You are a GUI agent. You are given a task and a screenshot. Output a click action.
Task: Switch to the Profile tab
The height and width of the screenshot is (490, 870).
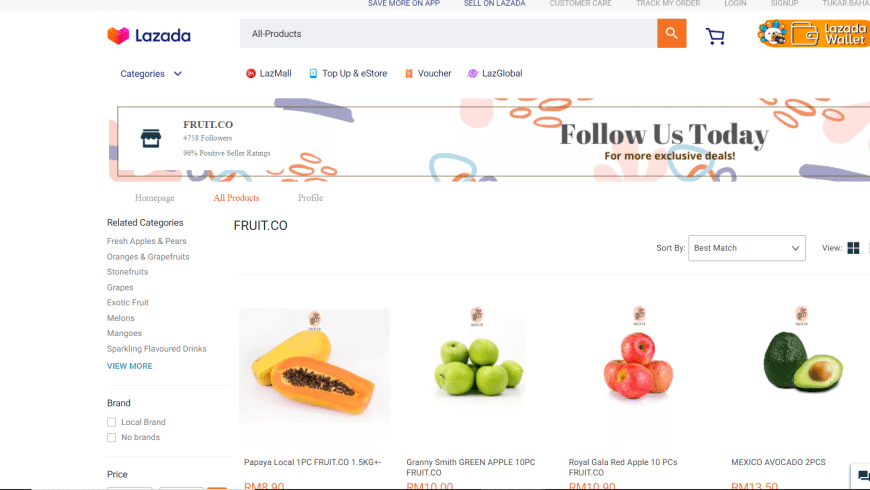310,198
